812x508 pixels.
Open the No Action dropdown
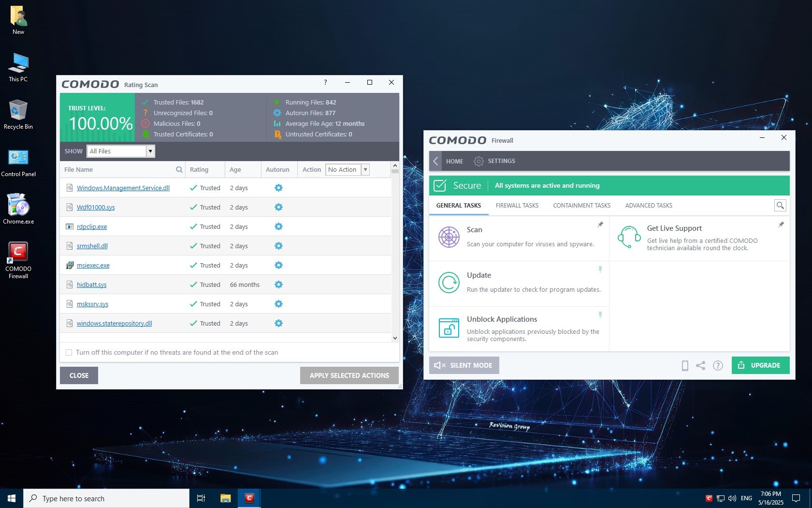(x=365, y=170)
